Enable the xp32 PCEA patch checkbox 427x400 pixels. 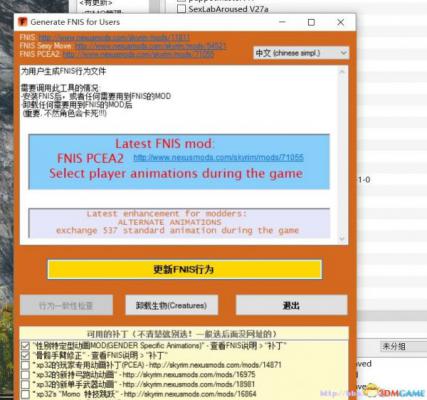pyautogui.click(x=25, y=365)
